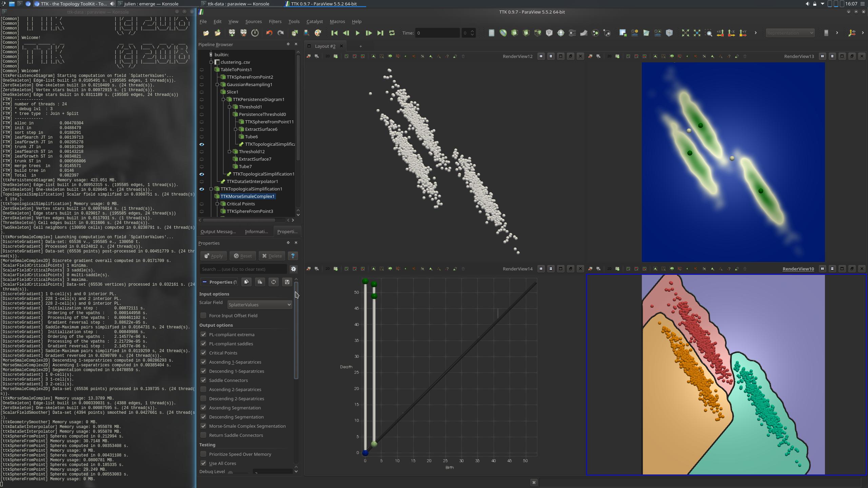Image resolution: width=868 pixels, height=488 pixels.
Task: Click the Calculator filter icon
Action: 491,33
